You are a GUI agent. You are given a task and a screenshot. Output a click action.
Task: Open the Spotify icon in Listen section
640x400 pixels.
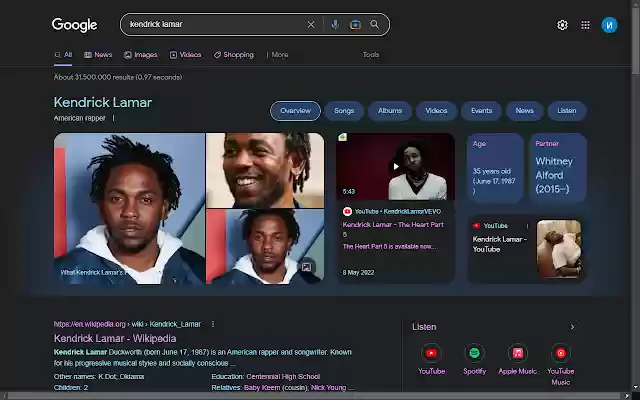[x=474, y=353]
